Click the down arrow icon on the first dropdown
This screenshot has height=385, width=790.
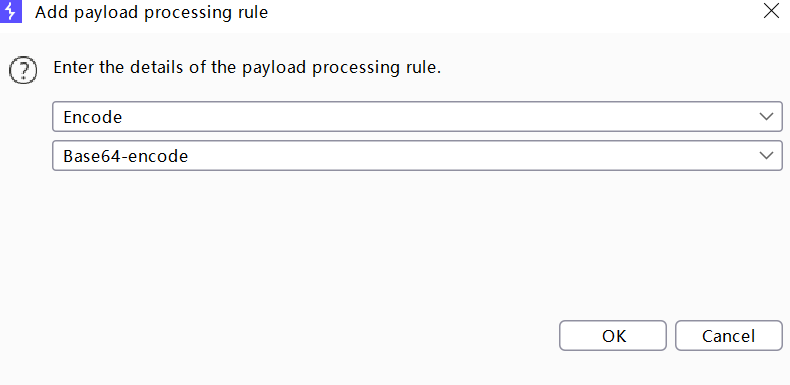(766, 116)
